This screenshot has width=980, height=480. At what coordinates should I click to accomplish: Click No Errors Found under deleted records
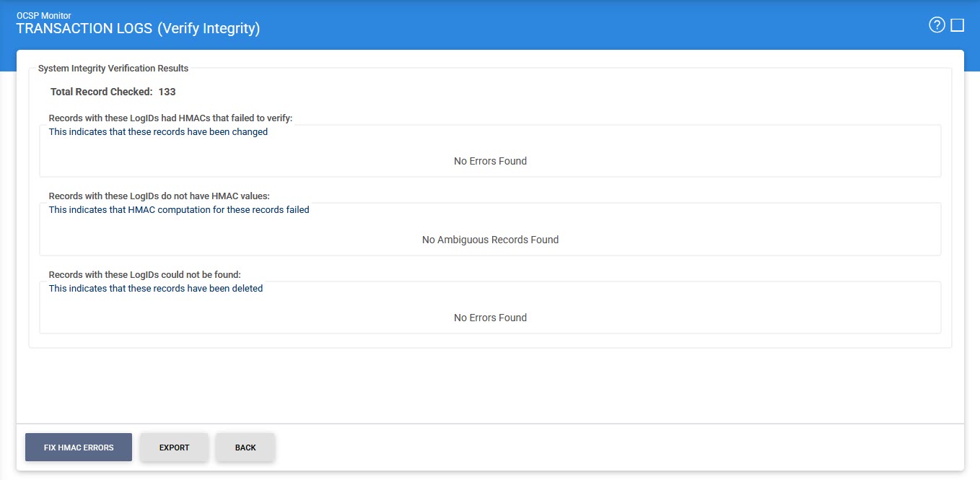click(x=490, y=318)
